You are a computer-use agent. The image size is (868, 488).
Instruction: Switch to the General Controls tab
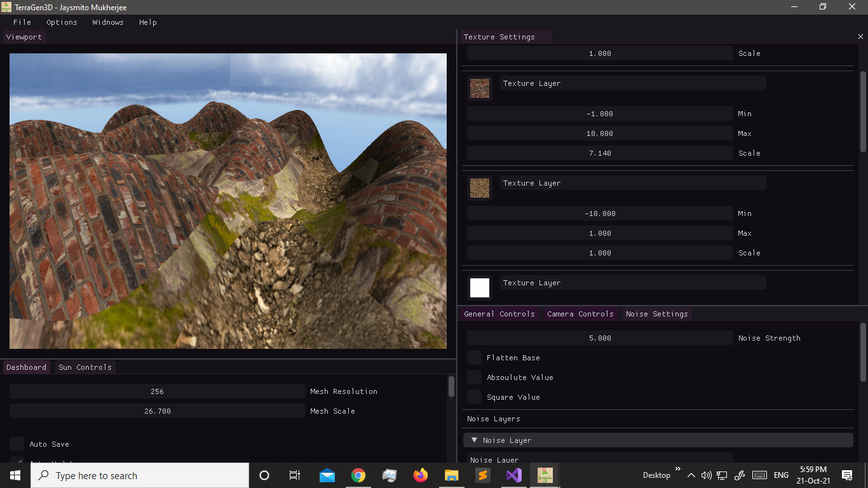click(x=499, y=314)
